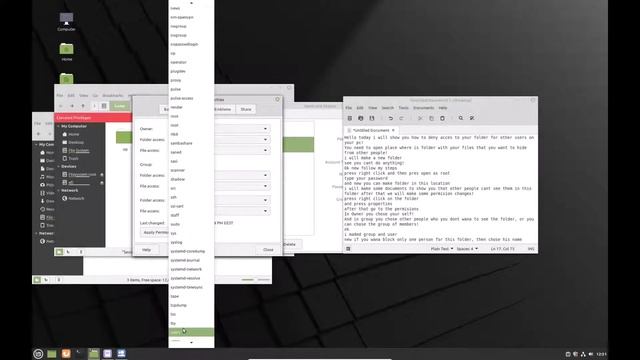
Task: Eject first device in Devices sidebar
Action: click(x=102, y=175)
